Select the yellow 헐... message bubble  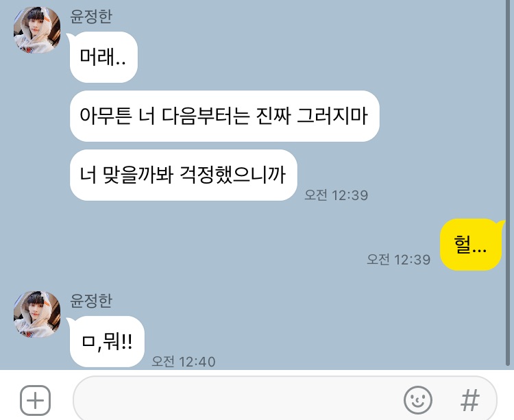pyautogui.click(x=471, y=245)
